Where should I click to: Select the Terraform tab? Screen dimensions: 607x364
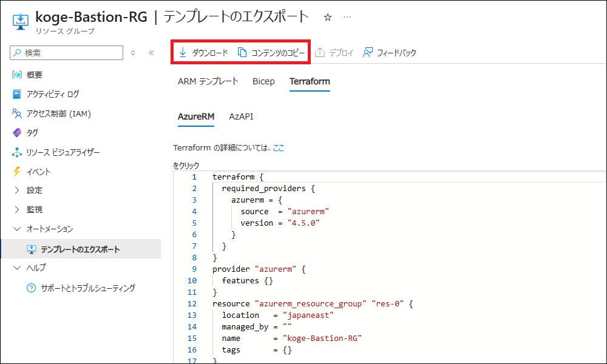(x=310, y=81)
